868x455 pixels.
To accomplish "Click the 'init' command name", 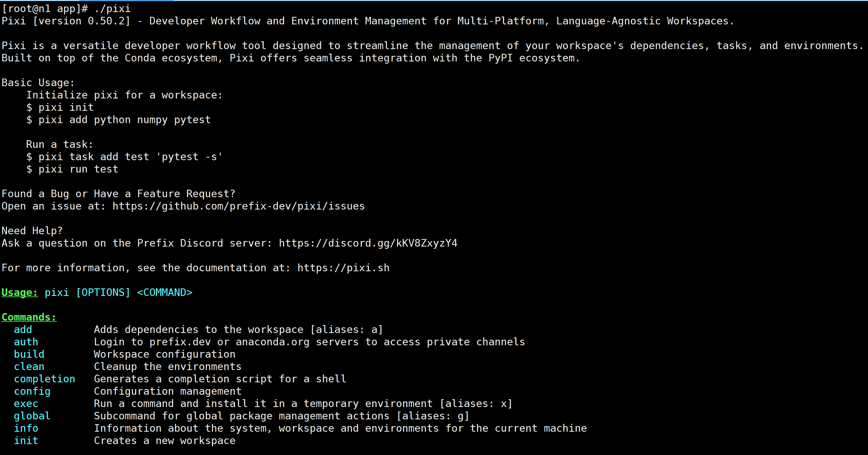I will pyautogui.click(x=26, y=440).
